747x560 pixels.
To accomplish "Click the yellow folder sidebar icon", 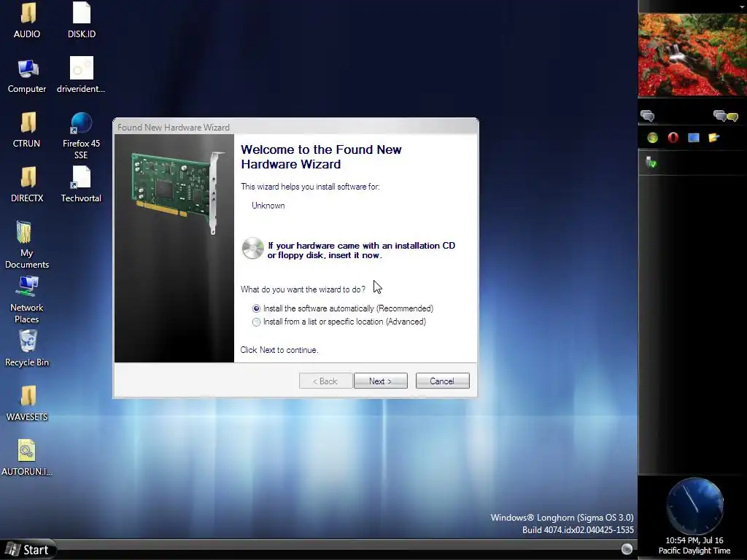I will coord(713,138).
